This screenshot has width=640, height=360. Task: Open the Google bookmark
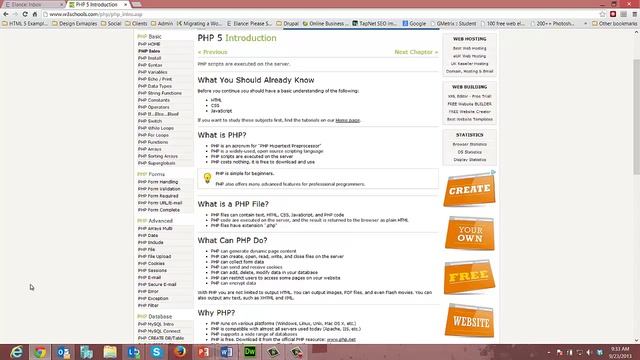click(x=414, y=24)
